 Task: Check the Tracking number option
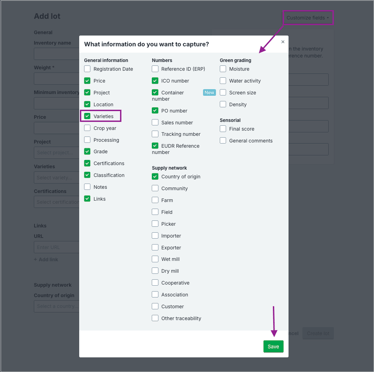pos(155,134)
